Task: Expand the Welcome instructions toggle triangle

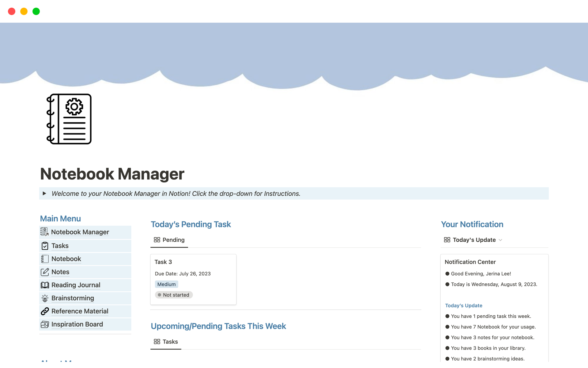Action: click(x=44, y=194)
